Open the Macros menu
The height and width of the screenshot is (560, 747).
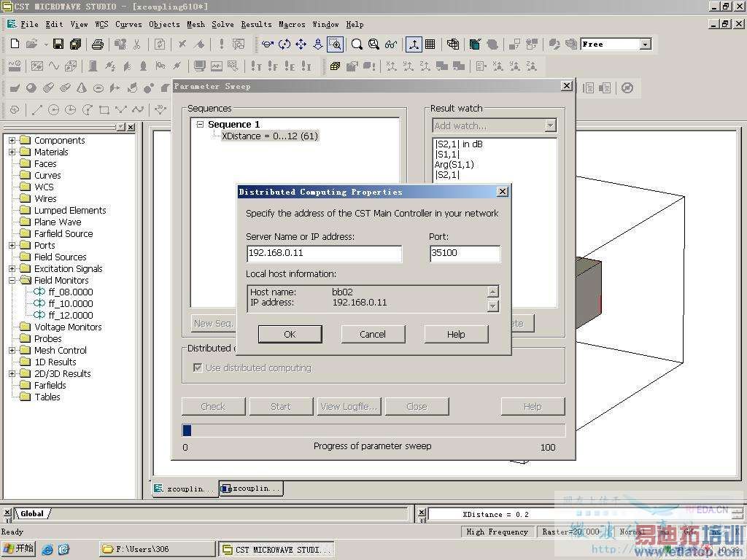292,24
